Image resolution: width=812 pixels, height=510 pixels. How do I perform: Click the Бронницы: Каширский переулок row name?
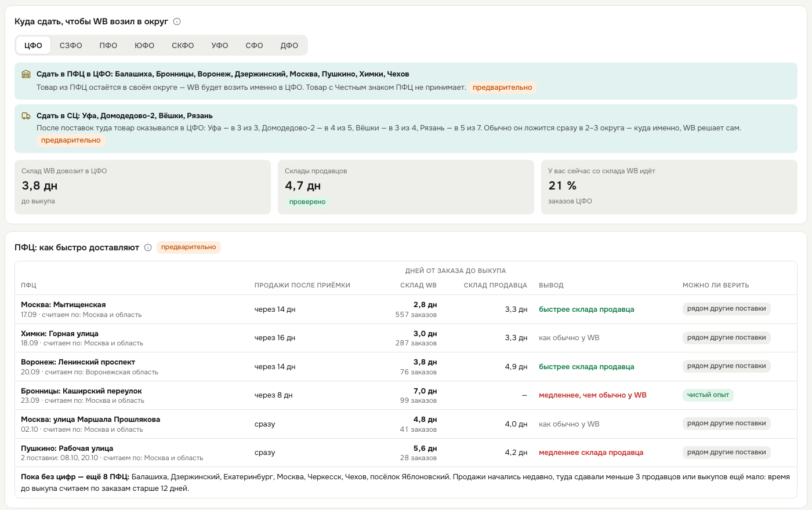point(81,391)
